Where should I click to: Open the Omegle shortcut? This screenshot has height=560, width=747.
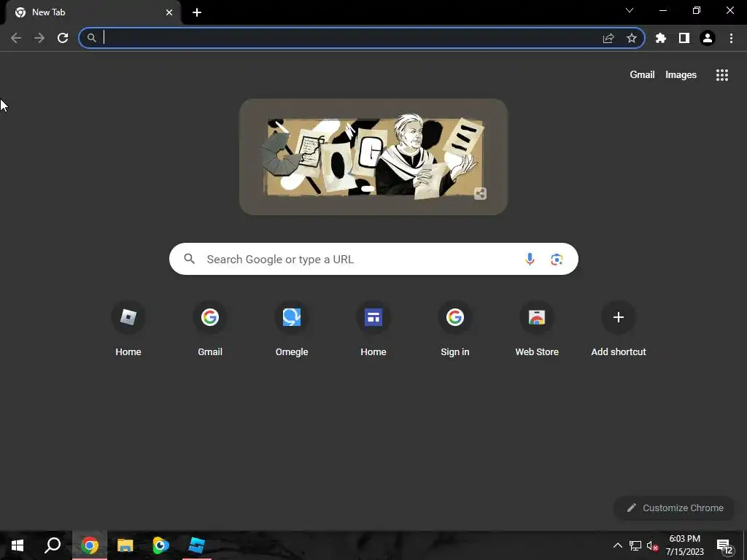tap(292, 329)
